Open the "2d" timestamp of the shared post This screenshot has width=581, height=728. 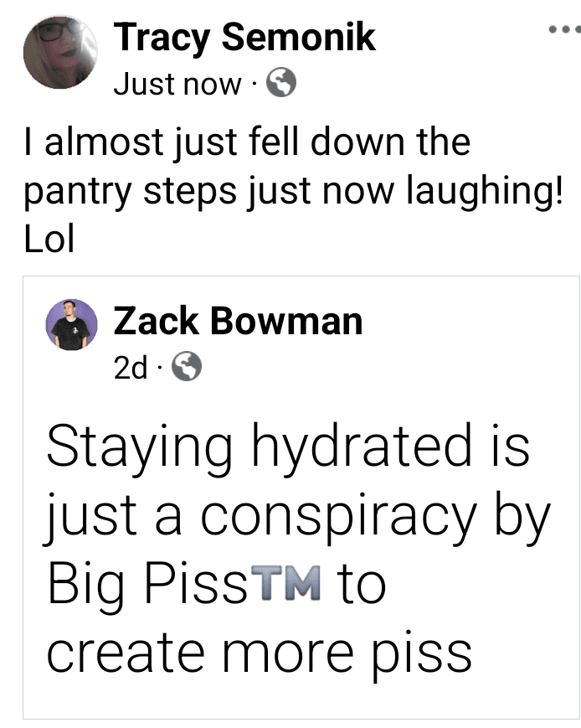(130, 366)
